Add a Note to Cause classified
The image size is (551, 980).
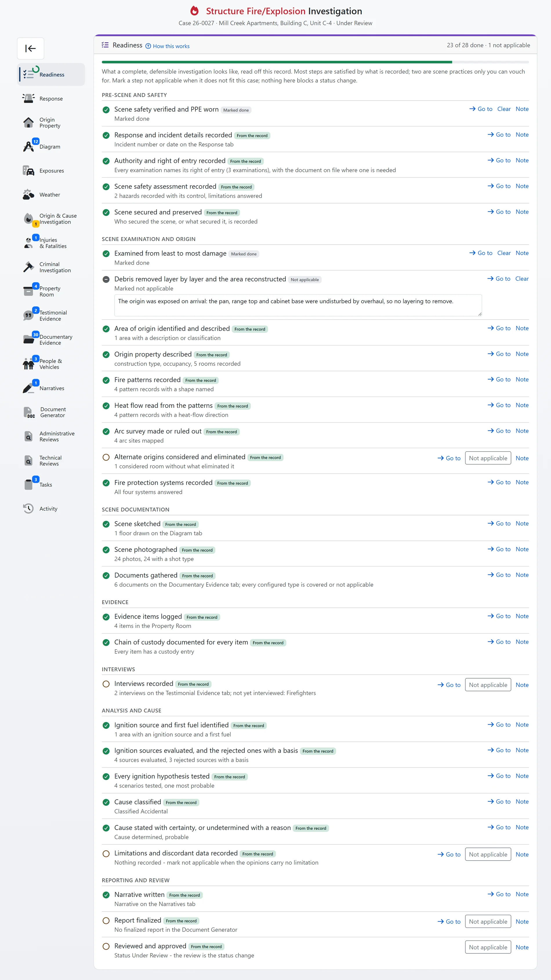[522, 801]
